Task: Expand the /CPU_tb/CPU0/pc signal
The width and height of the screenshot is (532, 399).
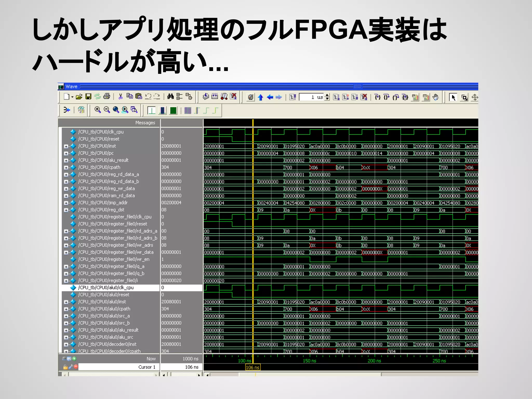Action: [x=66, y=153]
